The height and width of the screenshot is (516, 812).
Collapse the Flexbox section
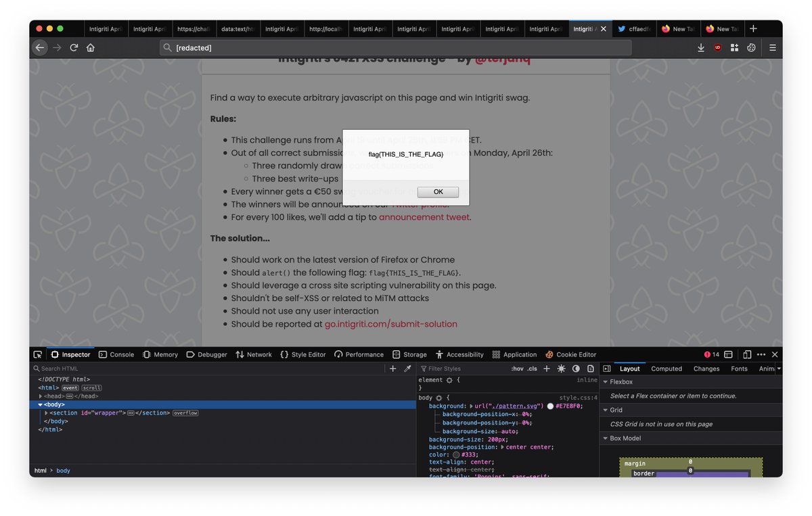[606, 382]
